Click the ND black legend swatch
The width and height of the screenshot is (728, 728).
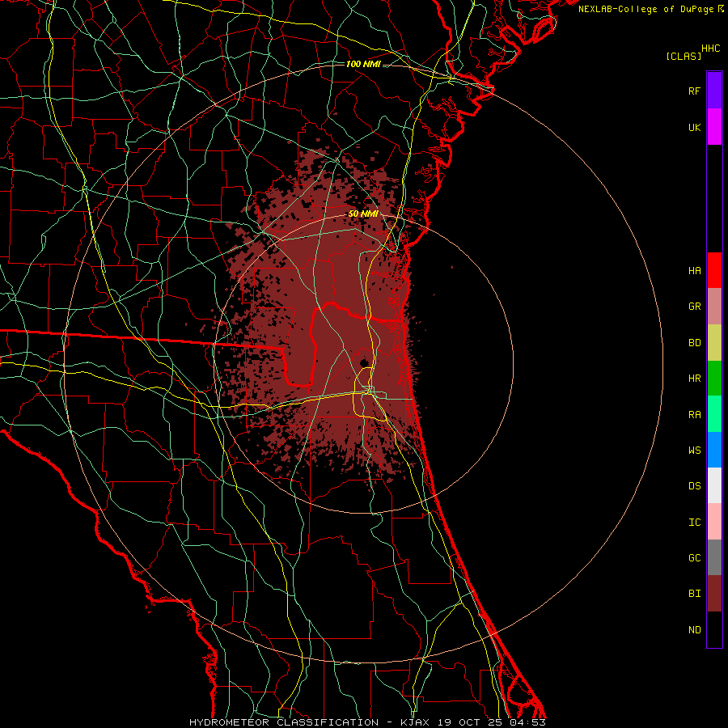714,629
